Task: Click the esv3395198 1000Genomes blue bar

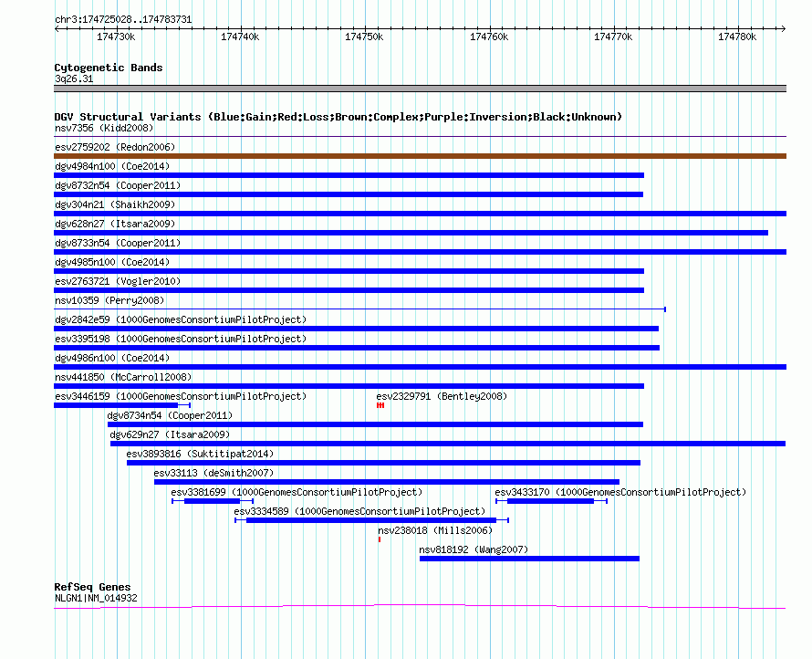Action: (x=357, y=348)
